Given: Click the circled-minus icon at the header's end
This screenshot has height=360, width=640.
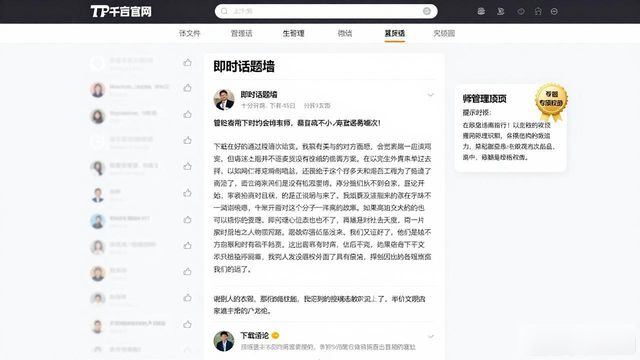Looking at the screenshot, I should tap(554, 11).
